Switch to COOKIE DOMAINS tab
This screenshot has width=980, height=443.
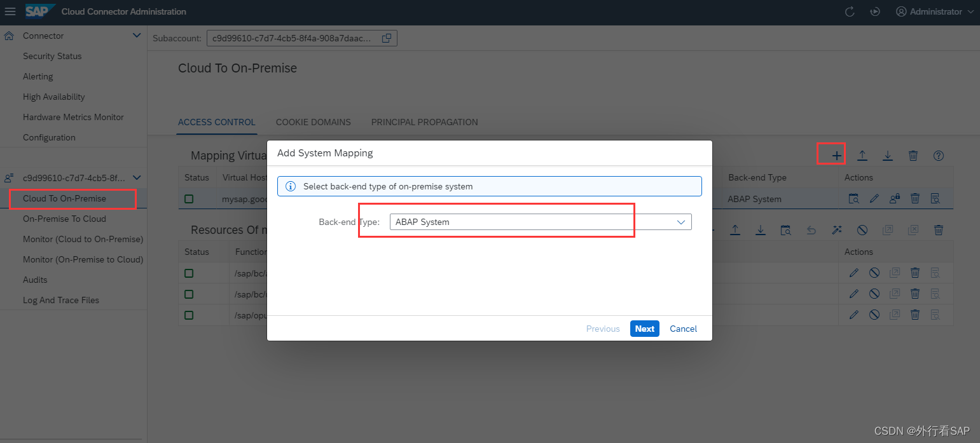coord(314,122)
